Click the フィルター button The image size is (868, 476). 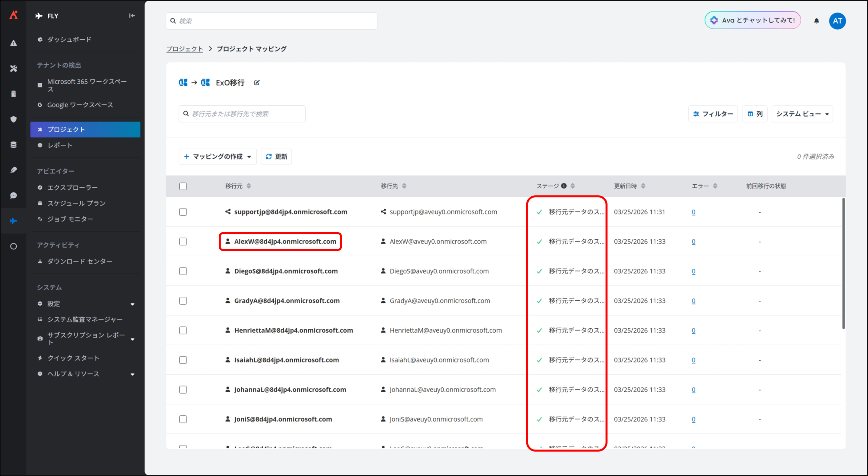pos(713,114)
